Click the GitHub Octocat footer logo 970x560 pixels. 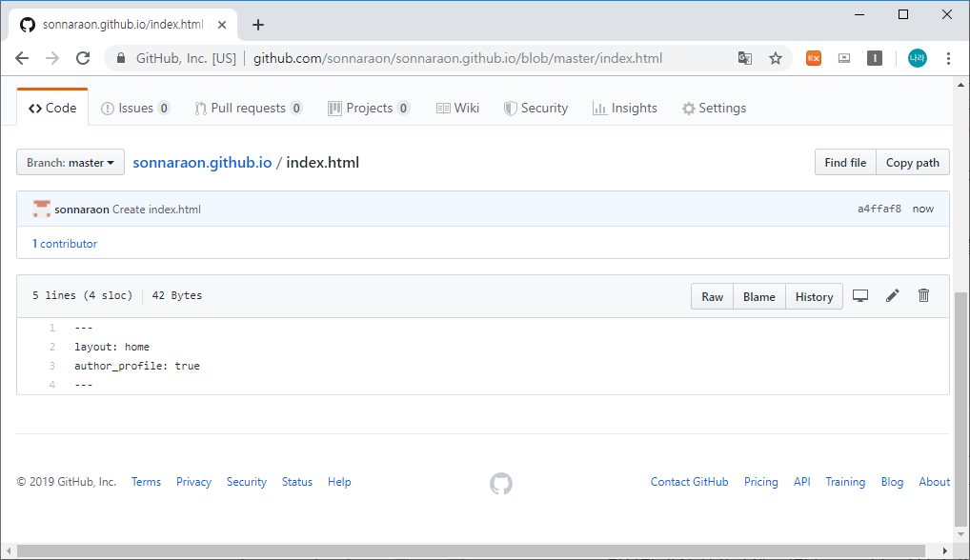pyautogui.click(x=501, y=484)
